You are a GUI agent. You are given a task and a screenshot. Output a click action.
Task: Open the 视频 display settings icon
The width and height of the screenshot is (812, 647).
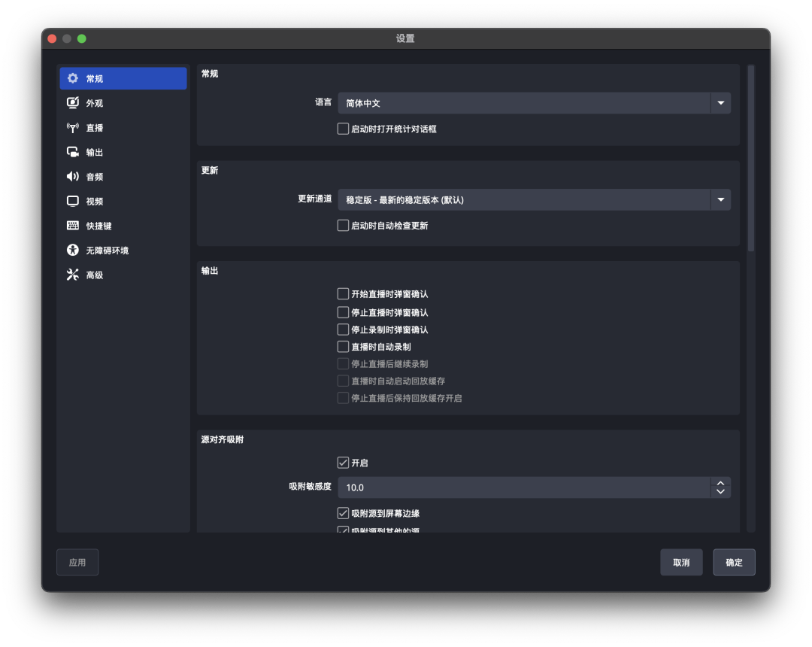[72, 201]
